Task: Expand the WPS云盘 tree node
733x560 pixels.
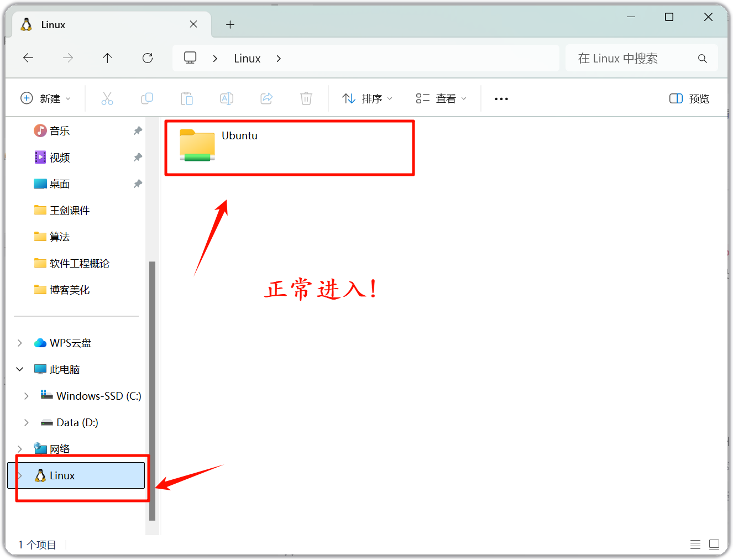Action: tap(20, 343)
